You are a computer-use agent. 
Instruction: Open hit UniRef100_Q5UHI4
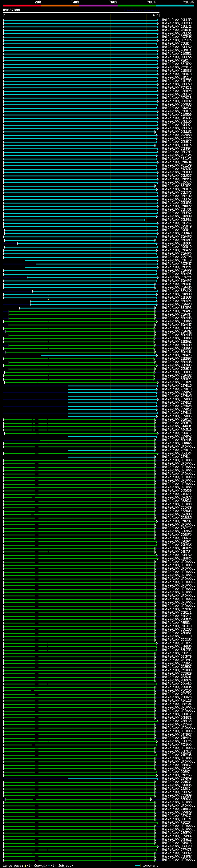[176, 43]
